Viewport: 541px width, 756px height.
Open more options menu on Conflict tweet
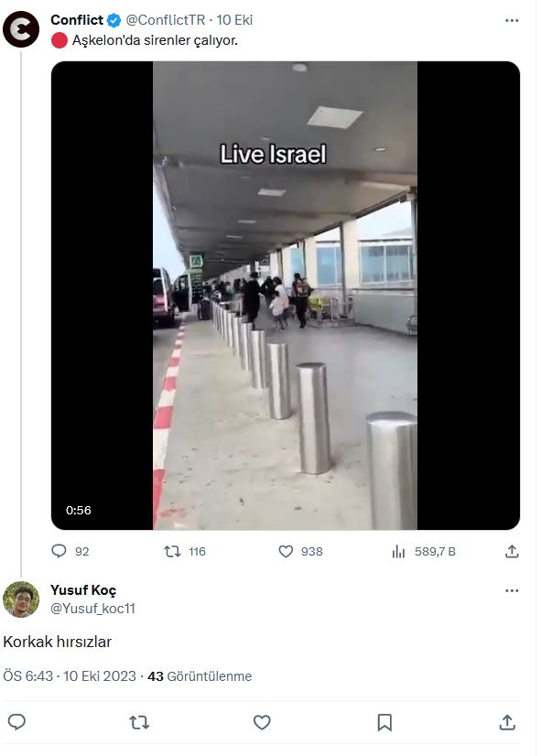click(x=512, y=20)
